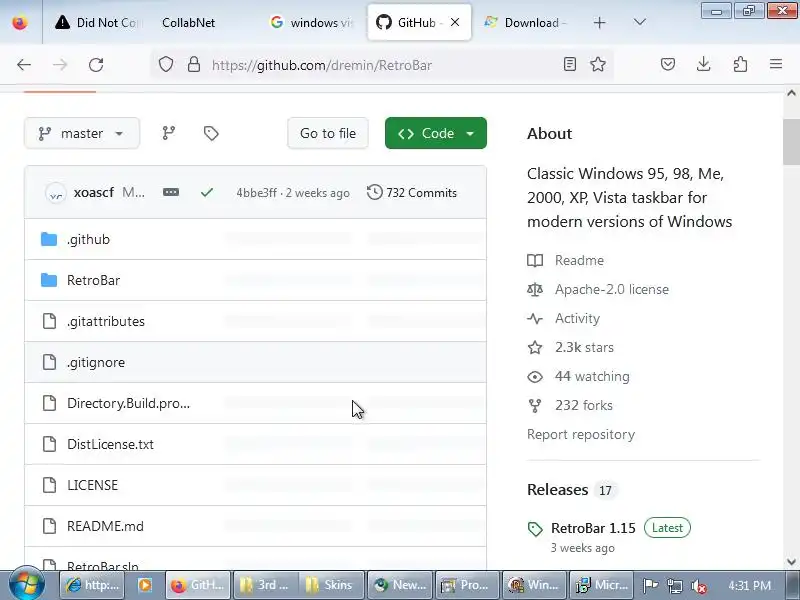Go back with the browser back arrow

pos(24,65)
